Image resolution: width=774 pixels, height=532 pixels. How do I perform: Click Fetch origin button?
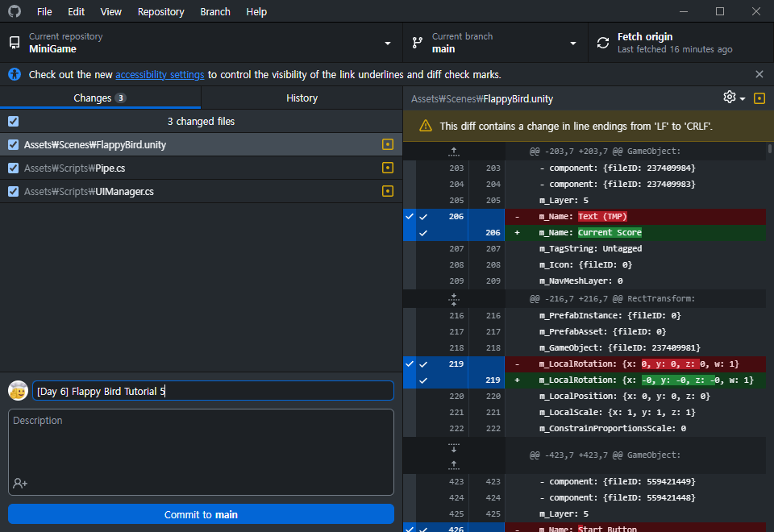click(680, 43)
